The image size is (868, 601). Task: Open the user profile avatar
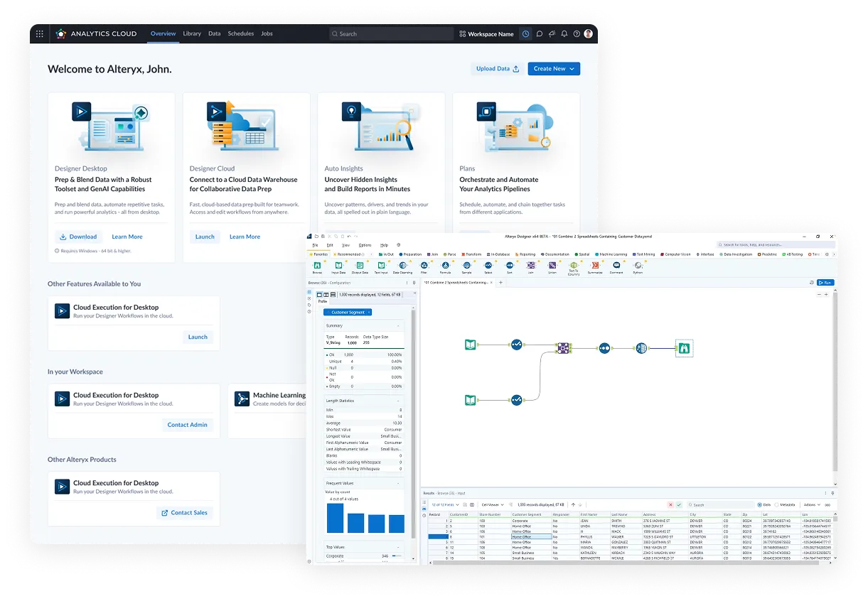click(x=589, y=33)
